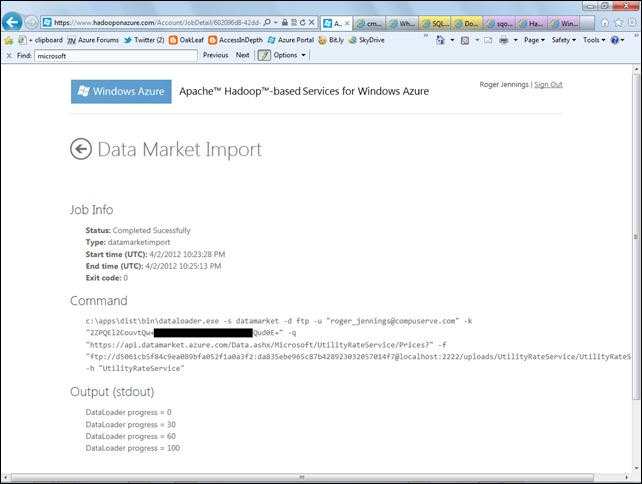Click the DataLoader progress = 30 line

pos(131,424)
